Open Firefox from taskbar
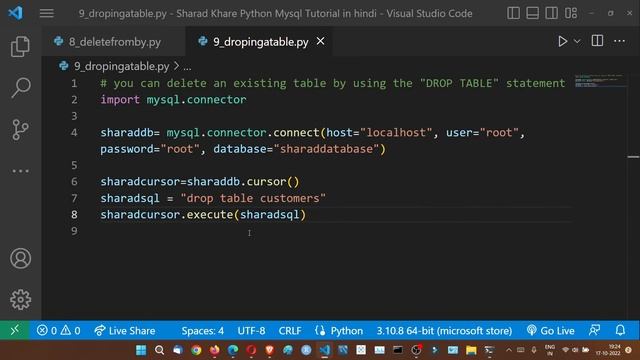The image size is (640, 360). click(214, 350)
